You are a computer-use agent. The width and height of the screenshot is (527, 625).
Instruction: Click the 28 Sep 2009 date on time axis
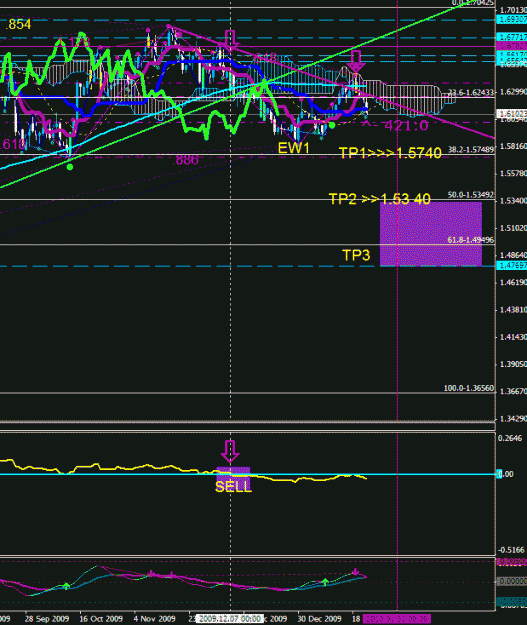tap(47, 619)
